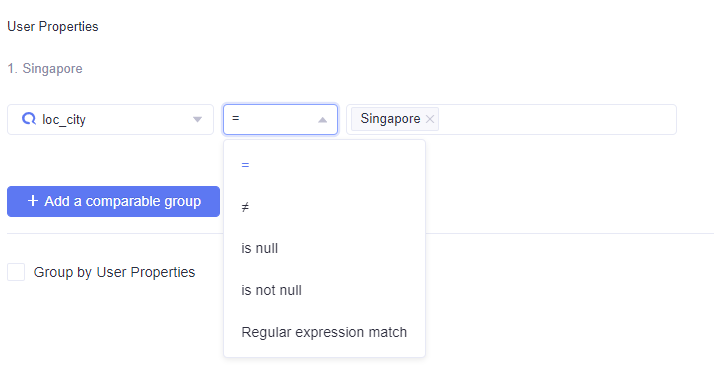Screen dimensions: 714x374
Task: Click the Group by User Properties label text
Action: [x=114, y=272]
